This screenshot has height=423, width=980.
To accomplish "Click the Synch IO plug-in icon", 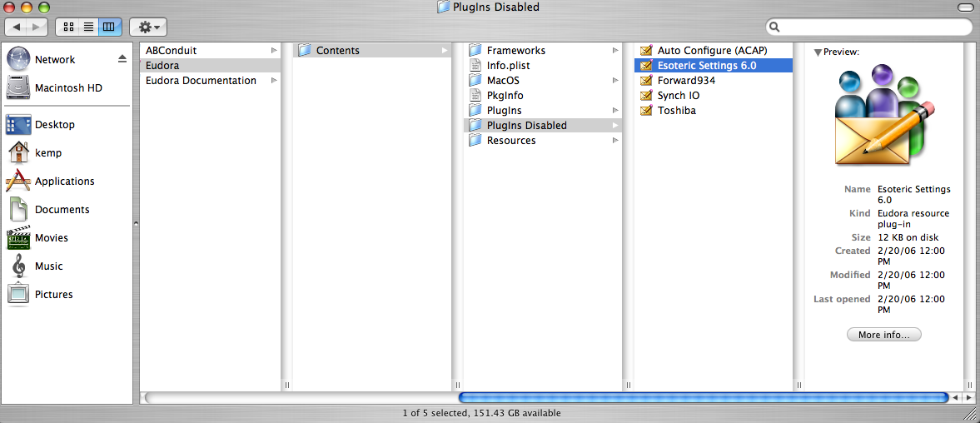I will click(x=646, y=96).
